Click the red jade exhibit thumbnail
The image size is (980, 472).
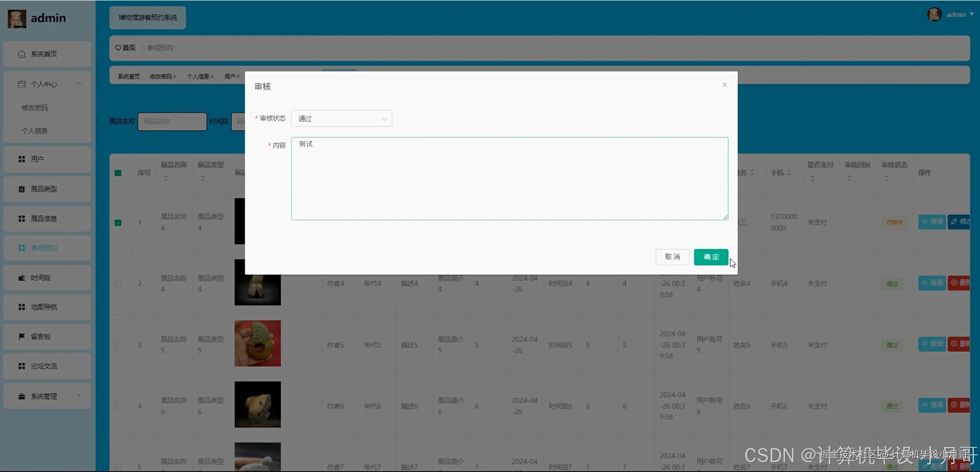pos(257,343)
